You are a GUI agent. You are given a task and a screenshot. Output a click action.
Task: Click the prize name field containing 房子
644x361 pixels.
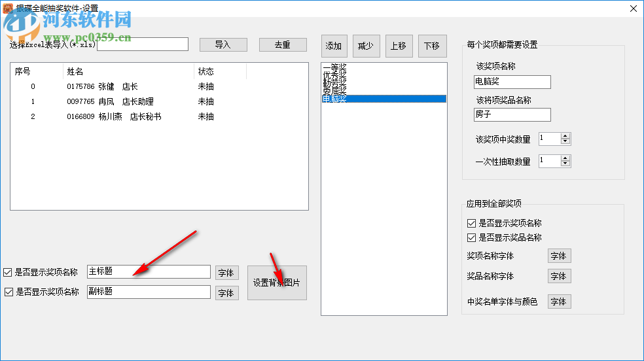(512, 114)
